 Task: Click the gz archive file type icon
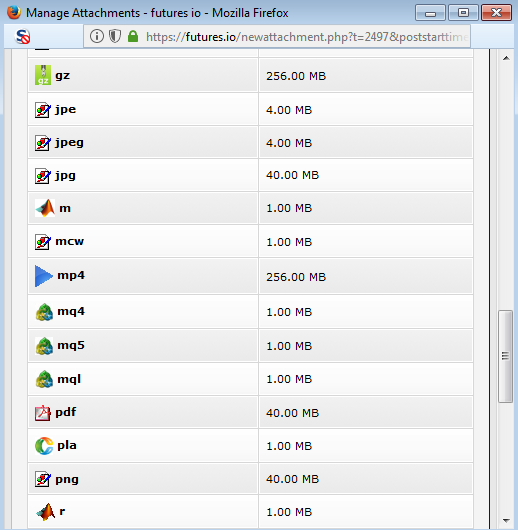click(x=43, y=75)
